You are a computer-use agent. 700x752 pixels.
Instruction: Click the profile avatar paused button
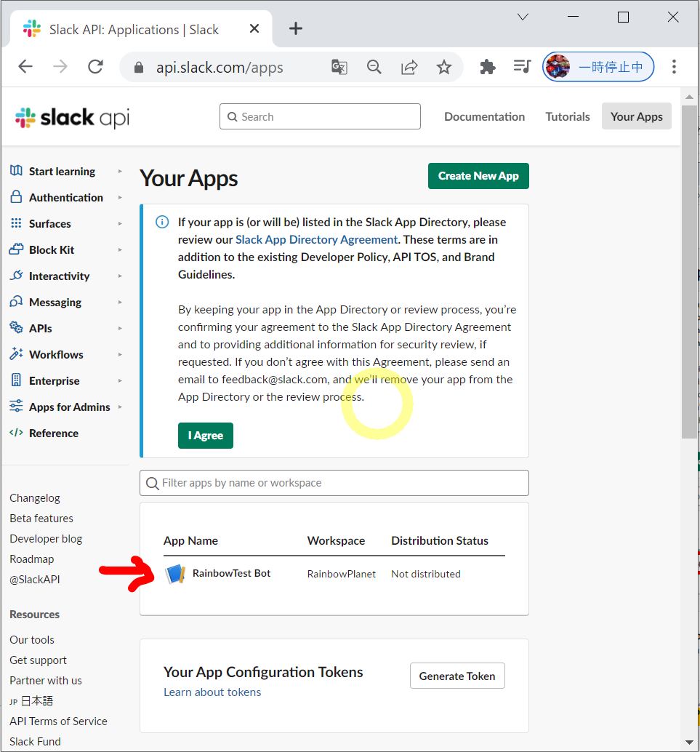pyautogui.click(x=598, y=67)
